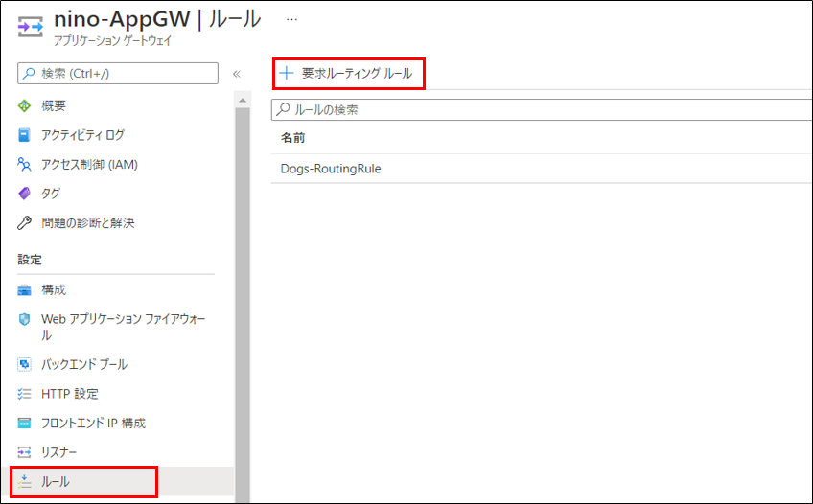Open アクティビティ ログ menu item
The image size is (813, 504).
point(83,135)
